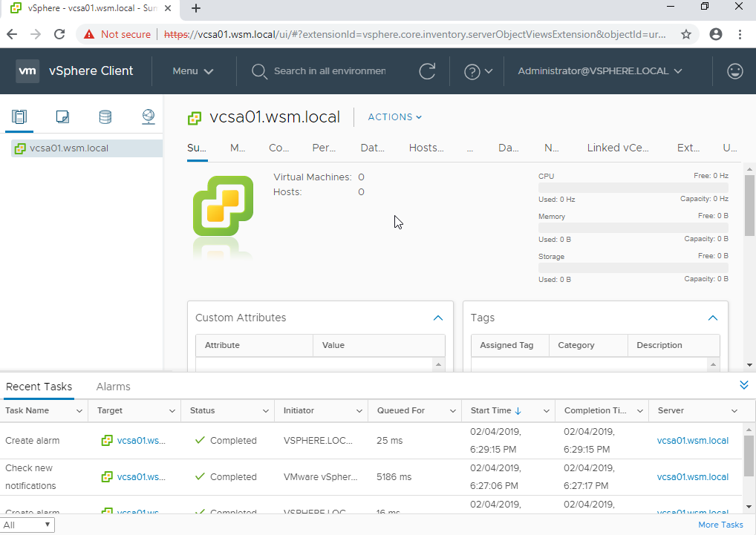This screenshot has width=756, height=535.
Task: Click the Storage usage bar
Action: click(x=633, y=268)
